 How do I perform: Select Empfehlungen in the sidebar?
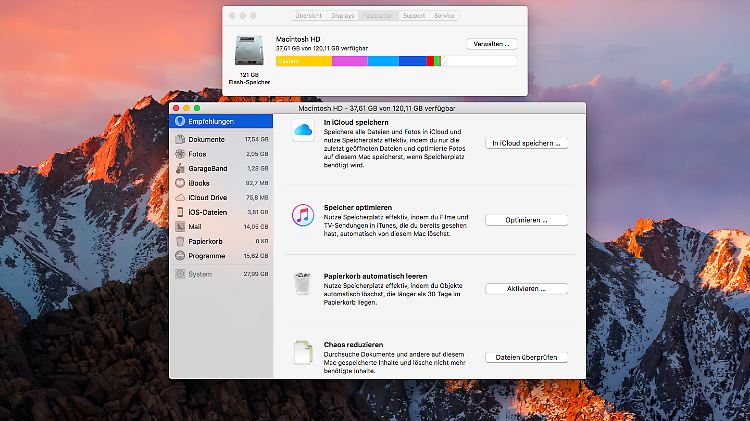[x=221, y=122]
